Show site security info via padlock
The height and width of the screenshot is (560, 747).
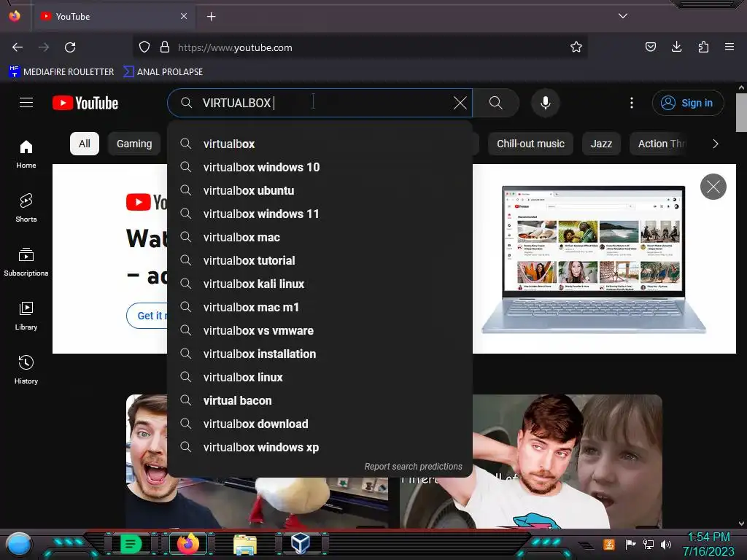click(165, 47)
